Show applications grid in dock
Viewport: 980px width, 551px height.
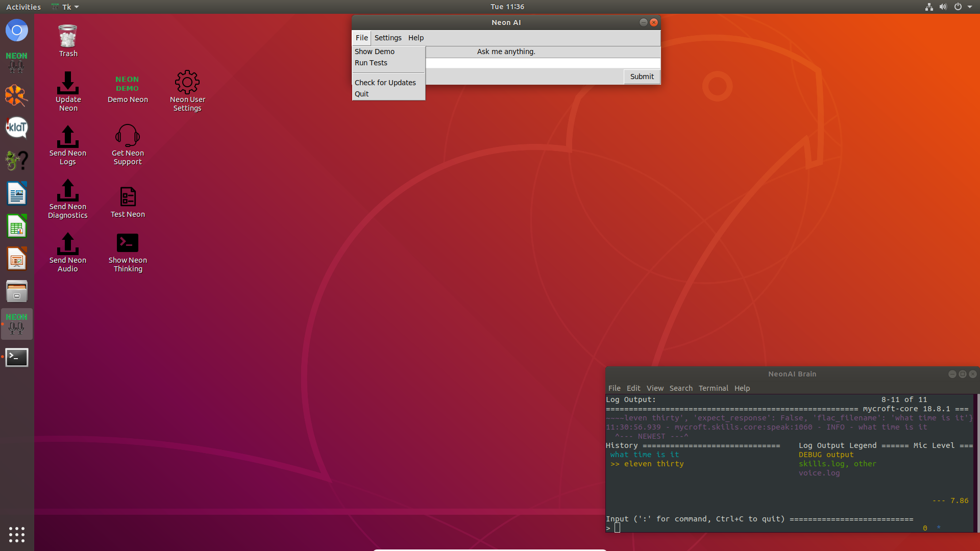coord(17,534)
